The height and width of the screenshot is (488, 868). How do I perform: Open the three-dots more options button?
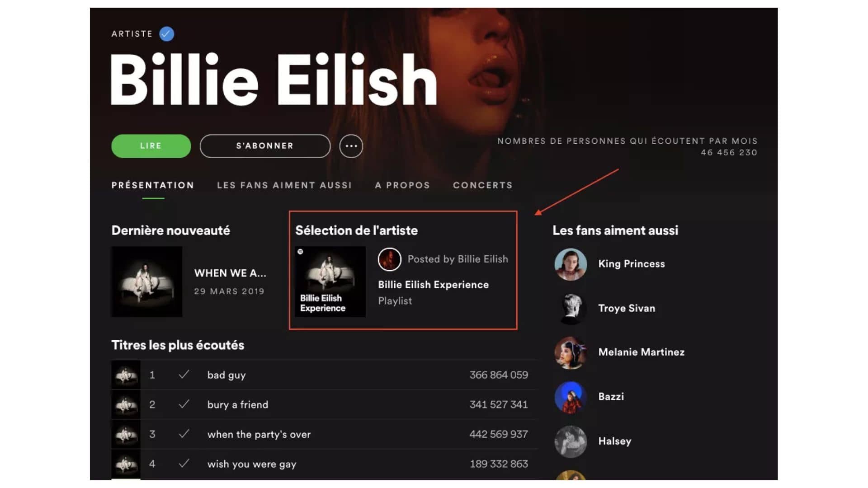tap(351, 146)
